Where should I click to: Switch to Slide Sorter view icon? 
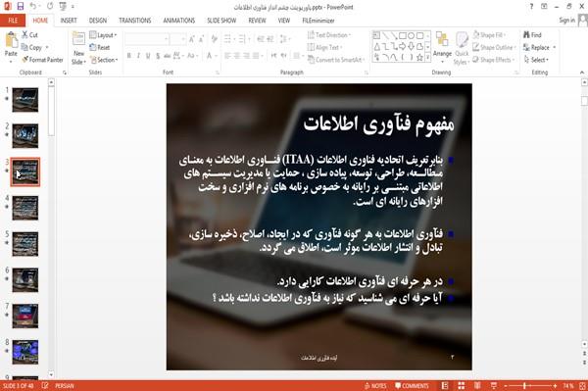462,386
